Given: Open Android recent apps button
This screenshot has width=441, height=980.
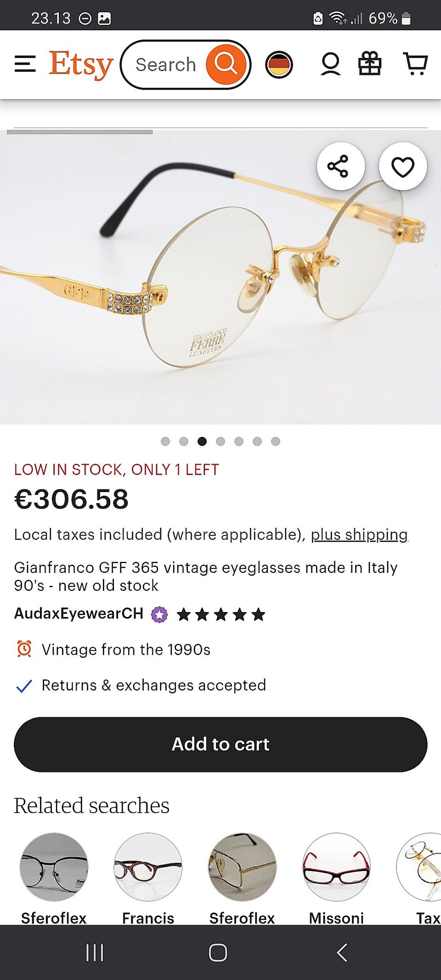Looking at the screenshot, I should tap(95, 952).
